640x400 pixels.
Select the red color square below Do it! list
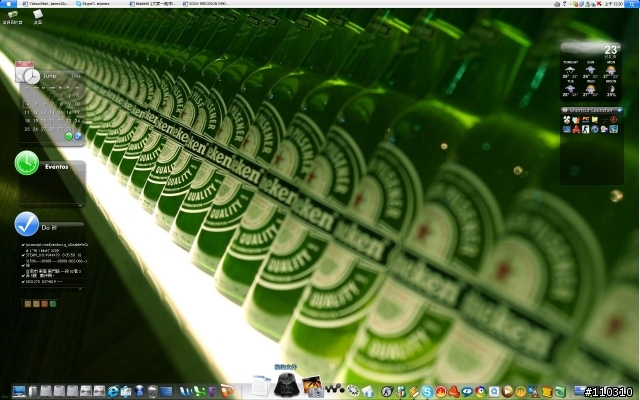tap(44, 304)
